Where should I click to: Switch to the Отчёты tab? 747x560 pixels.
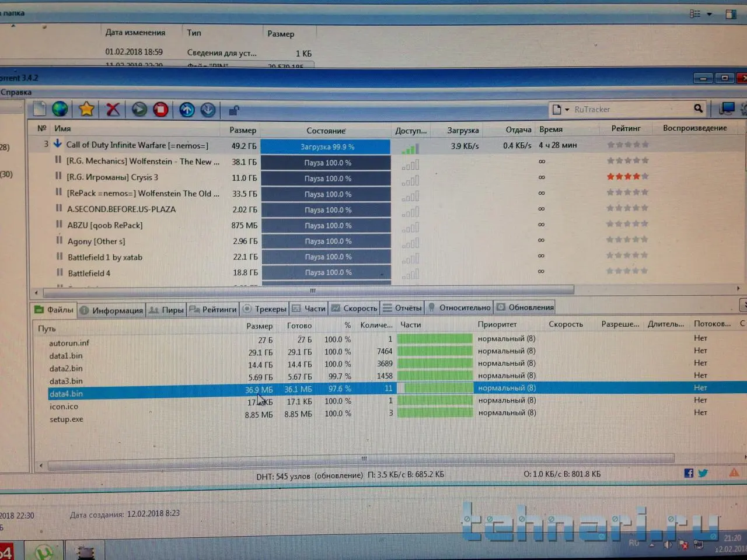click(402, 307)
